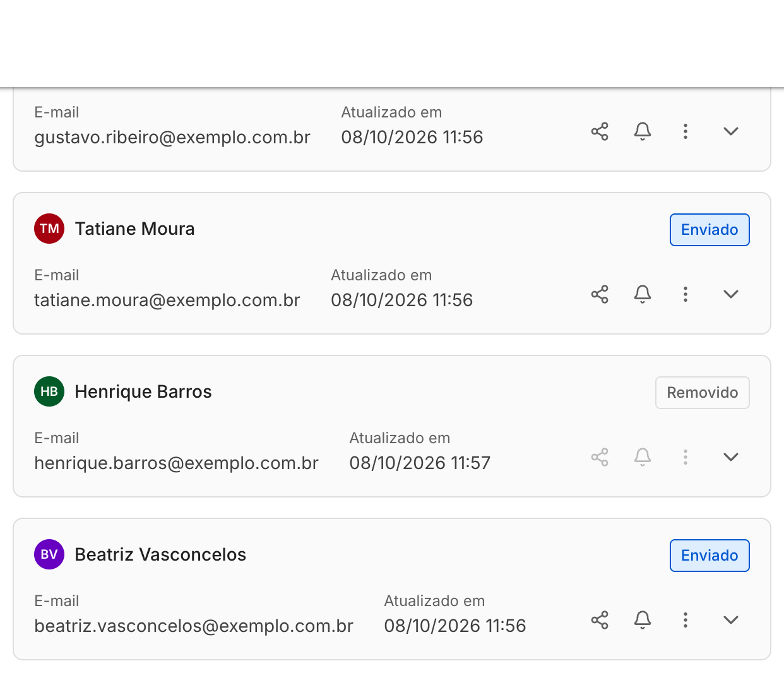Expand Henrique Barros's card details
Image resolution: width=784 pixels, height=673 pixels.
(731, 457)
